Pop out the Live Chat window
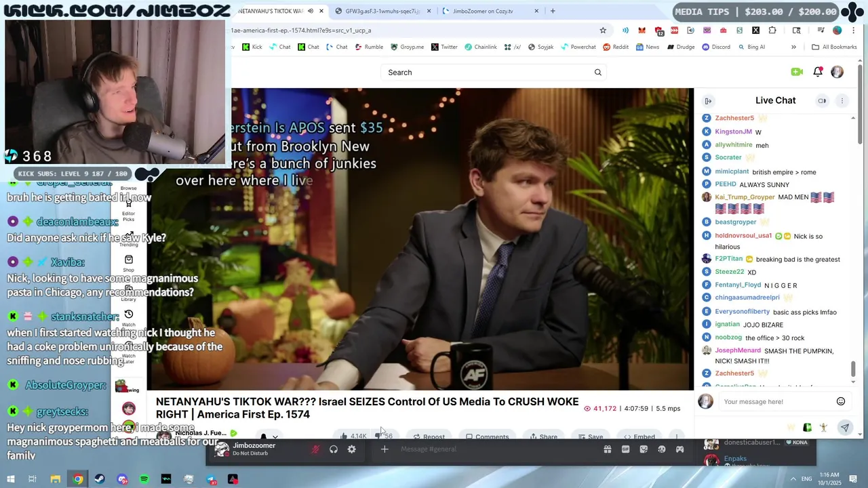The image size is (868, 488). pos(822,100)
